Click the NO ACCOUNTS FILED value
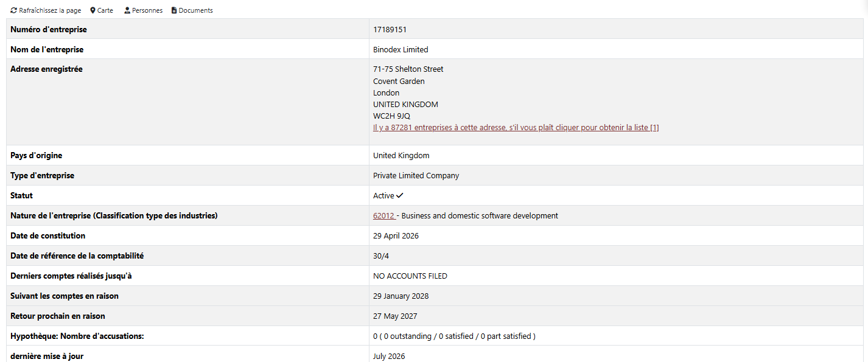 coord(410,276)
